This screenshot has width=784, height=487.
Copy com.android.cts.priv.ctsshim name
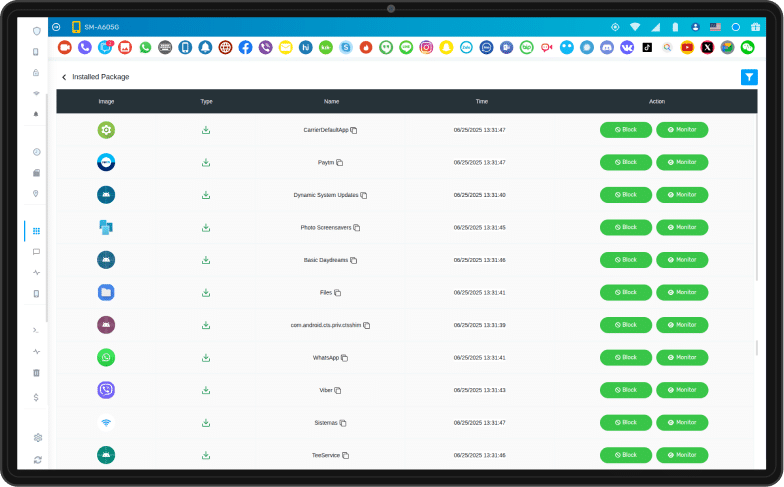366,325
